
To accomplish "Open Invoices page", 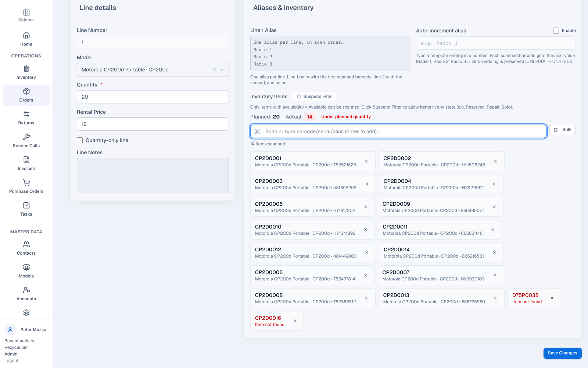I will coord(26,164).
